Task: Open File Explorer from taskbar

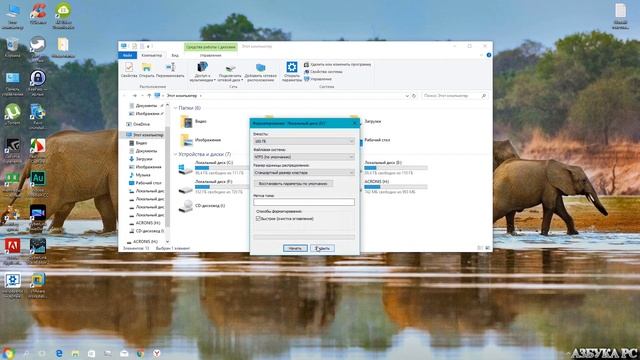Action: tap(75, 353)
